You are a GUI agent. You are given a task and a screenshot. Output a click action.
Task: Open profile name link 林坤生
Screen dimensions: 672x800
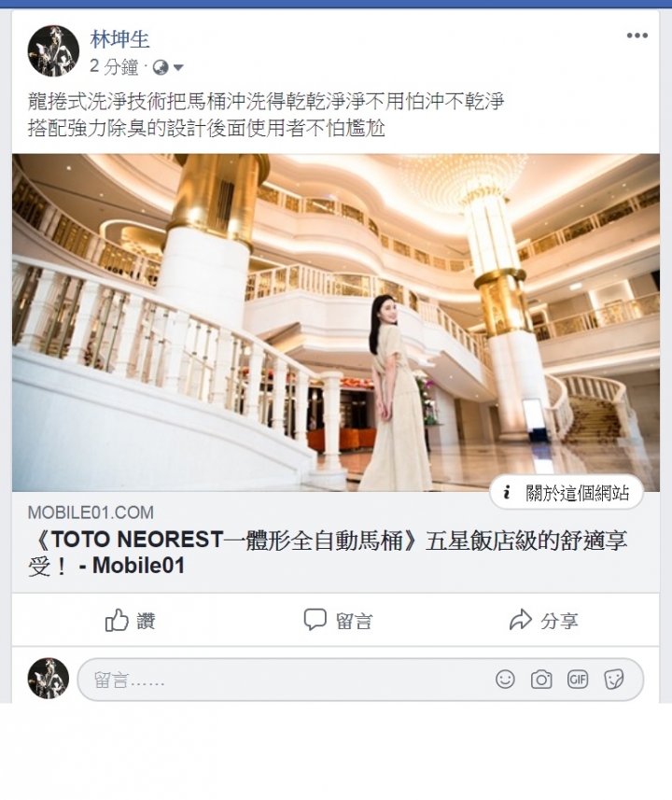pos(119,39)
